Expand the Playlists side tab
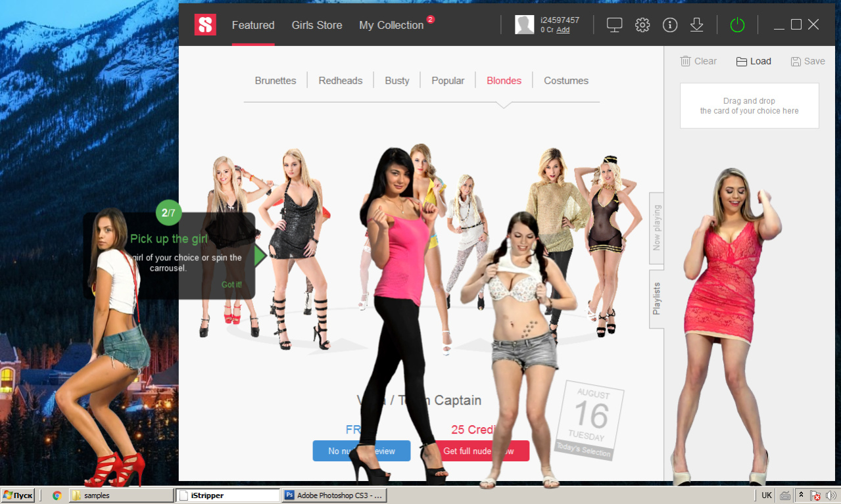This screenshot has width=841, height=504. coord(657,299)
